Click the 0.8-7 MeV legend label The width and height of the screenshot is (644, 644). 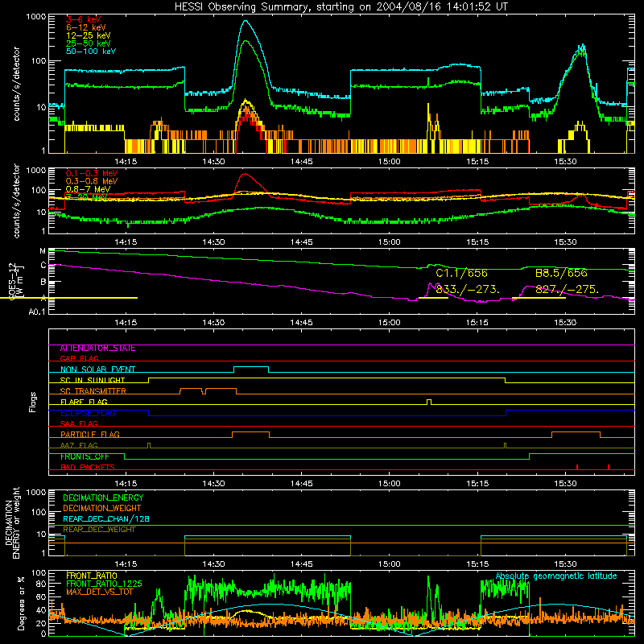(x=88, y=189)
